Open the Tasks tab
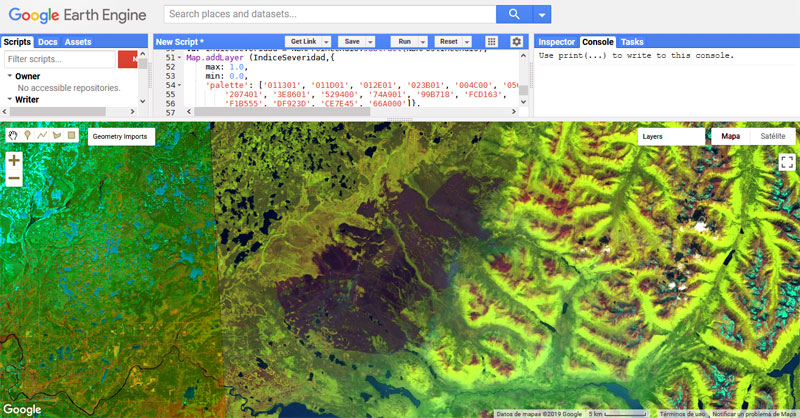The image size is (800, 418). (x=632, y=42)
